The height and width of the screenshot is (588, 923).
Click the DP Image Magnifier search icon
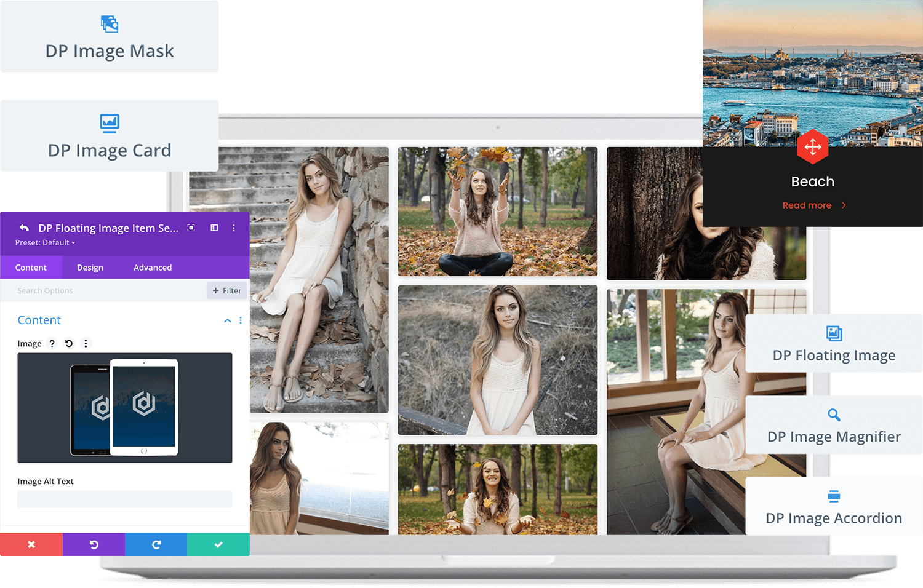(x=834, y=415)
